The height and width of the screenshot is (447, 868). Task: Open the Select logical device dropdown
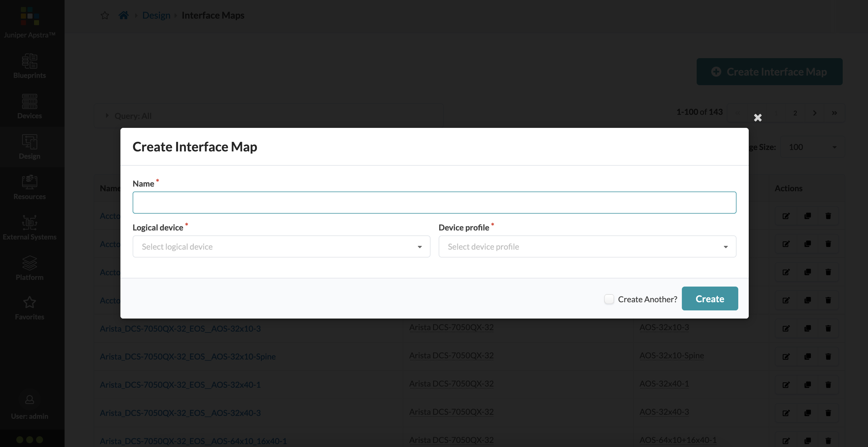click(x=281, y=246)
